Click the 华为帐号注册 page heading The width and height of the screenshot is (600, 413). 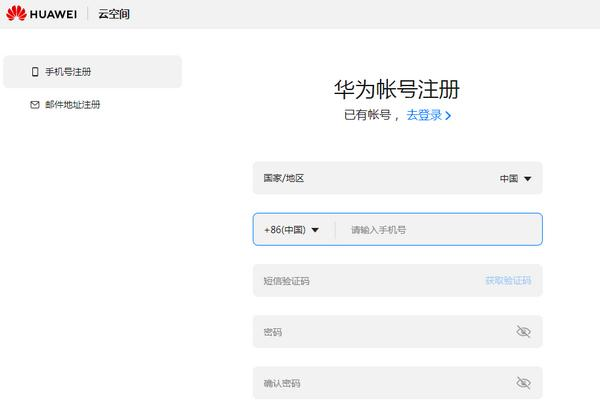397,89
